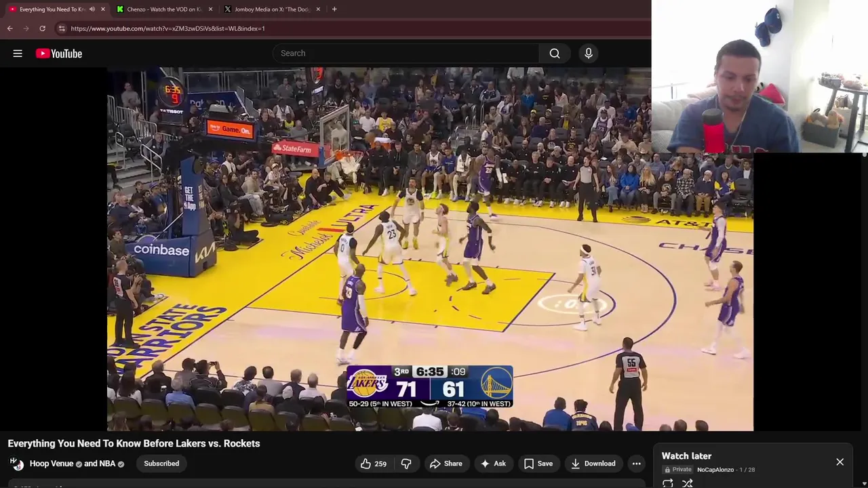
Task: Save the video to a playlist
Action: (x=538, y=464)
